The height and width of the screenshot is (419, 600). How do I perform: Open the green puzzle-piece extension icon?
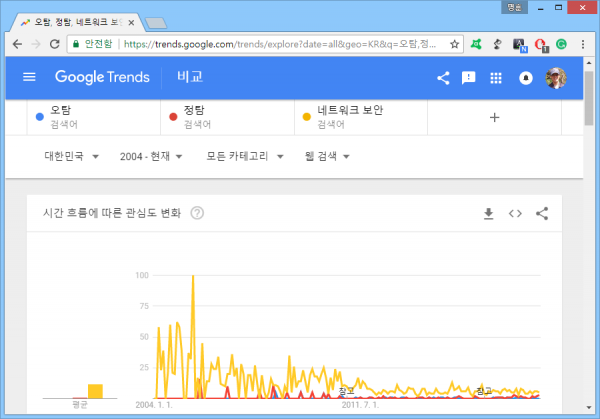476,44
